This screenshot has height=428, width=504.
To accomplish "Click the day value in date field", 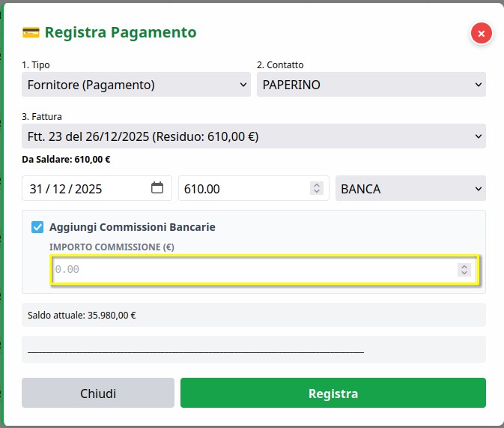I will click(36, 189).
